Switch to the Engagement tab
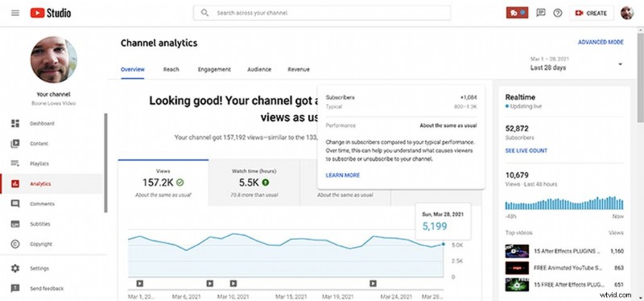Image resolution: width=644 pixels, height=301 pixels. click(x=214, y=69)
